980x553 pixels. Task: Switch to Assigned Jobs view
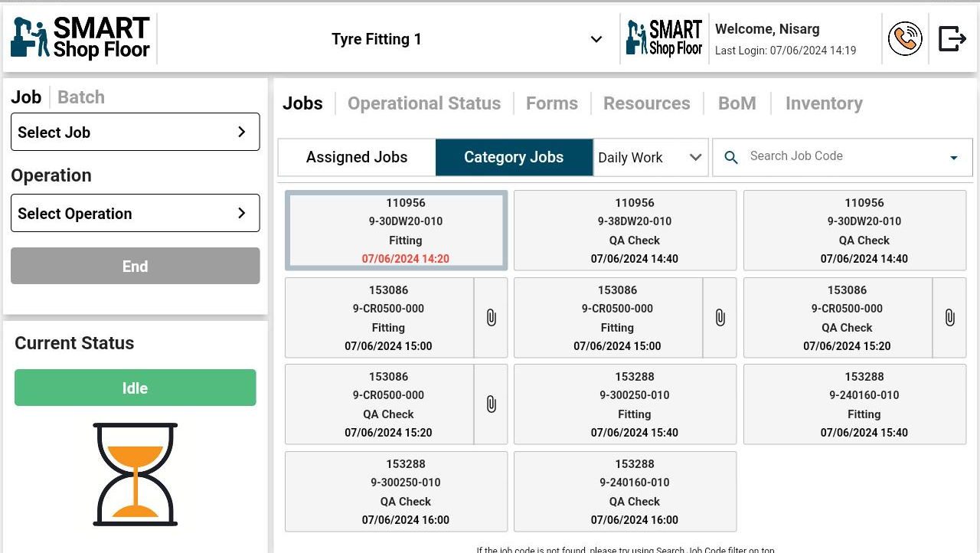point(357,157)
